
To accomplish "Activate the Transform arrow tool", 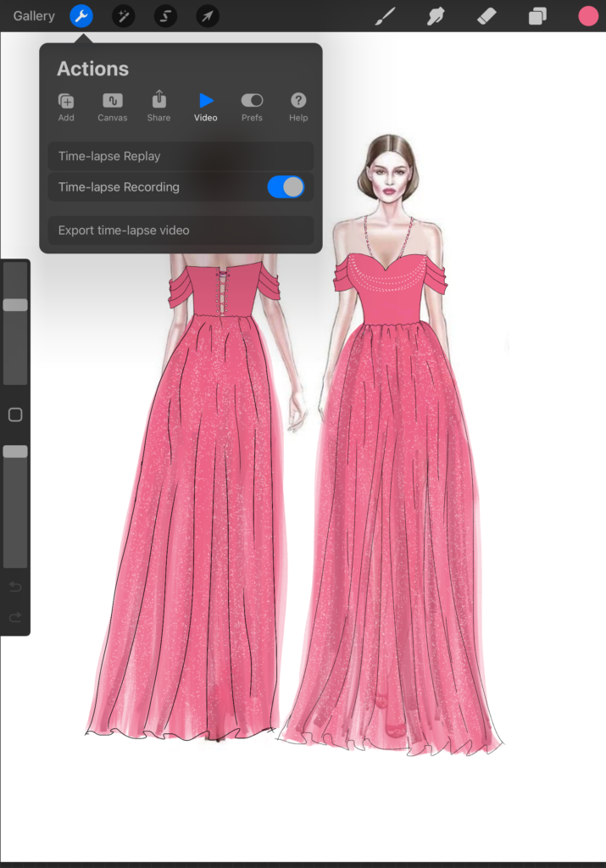I will point(208,16).
